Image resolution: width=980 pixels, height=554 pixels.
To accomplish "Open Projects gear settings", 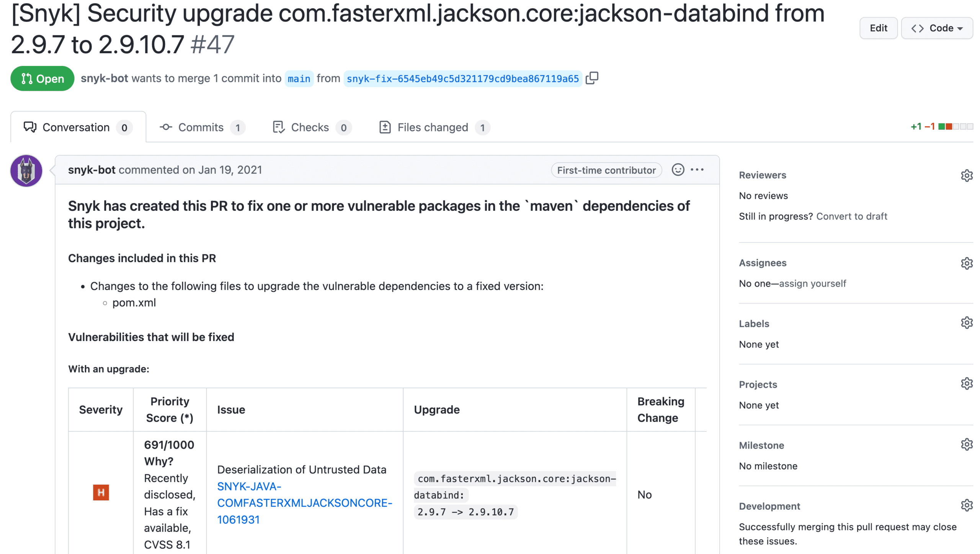I will point(966,384).
